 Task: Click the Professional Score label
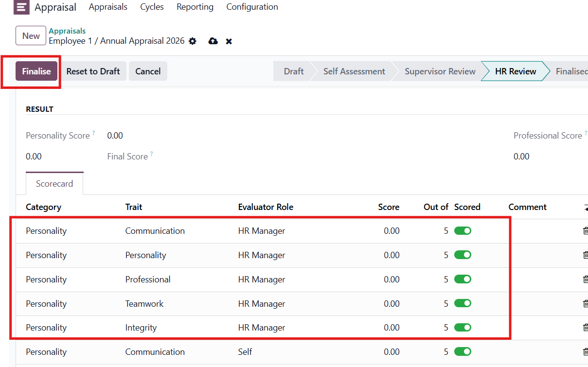pos(548,136)
